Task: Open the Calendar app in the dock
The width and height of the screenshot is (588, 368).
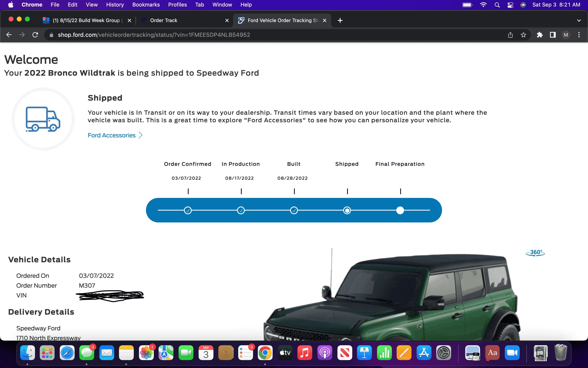Action: click(x=206, y=353)
